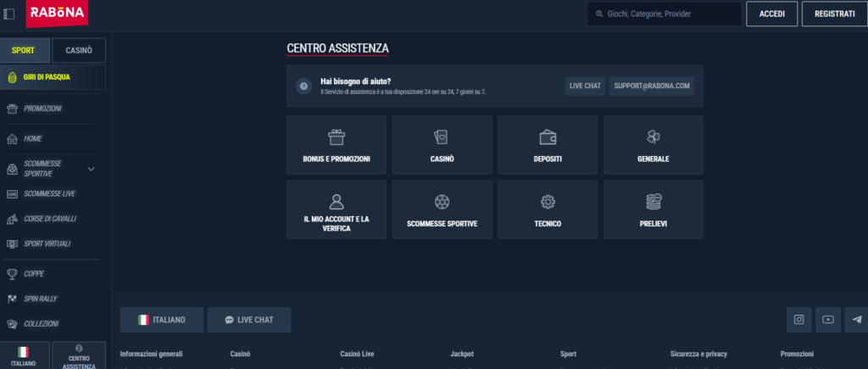Start Live Chat from help banner
The height and width of the screenshot is (369, 868).
click(x=585, y=86)
